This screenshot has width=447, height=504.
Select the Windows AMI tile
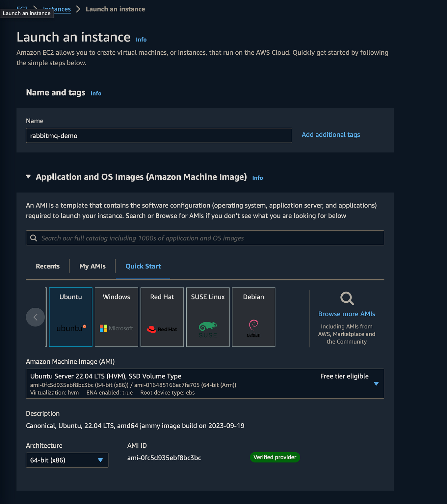(x=116, y=317)
